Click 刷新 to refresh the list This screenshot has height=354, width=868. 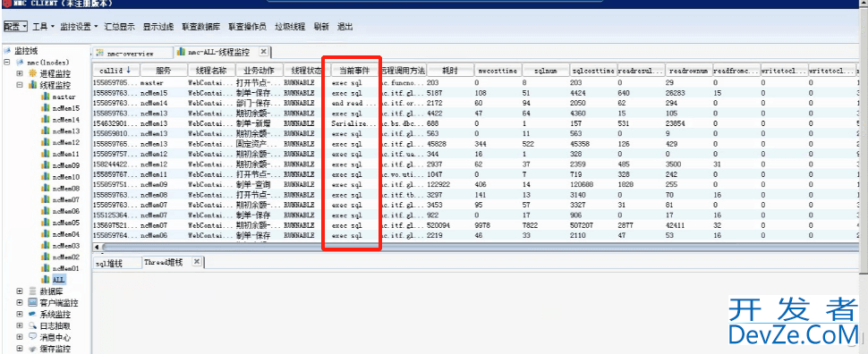[321, 27]
